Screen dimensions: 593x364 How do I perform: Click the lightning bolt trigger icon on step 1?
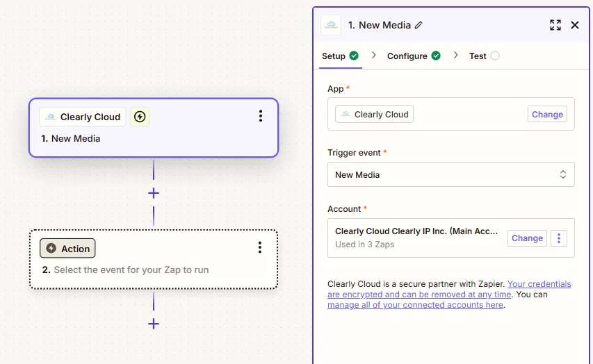140,117
